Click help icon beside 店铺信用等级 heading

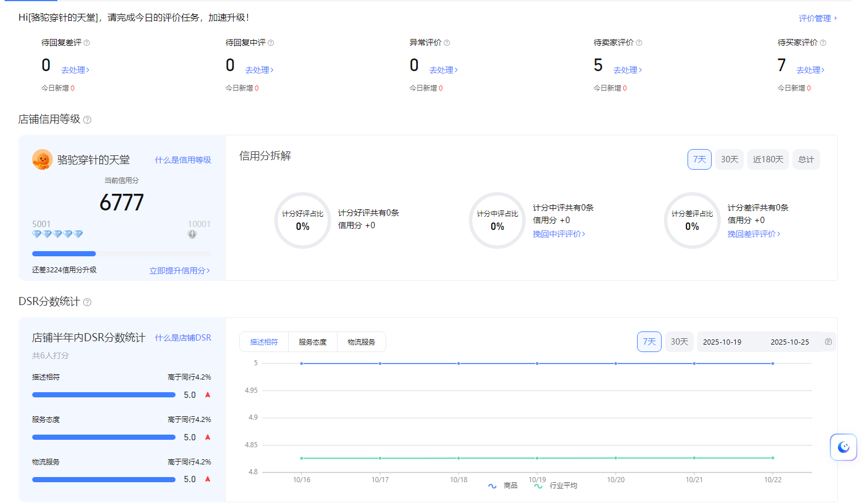(x=87, y=120)
